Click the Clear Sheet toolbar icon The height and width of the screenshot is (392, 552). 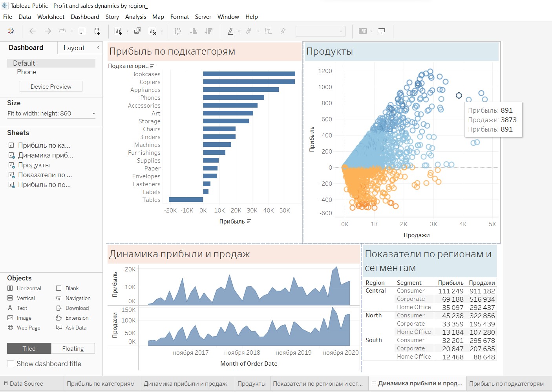(x=153, y=31)
